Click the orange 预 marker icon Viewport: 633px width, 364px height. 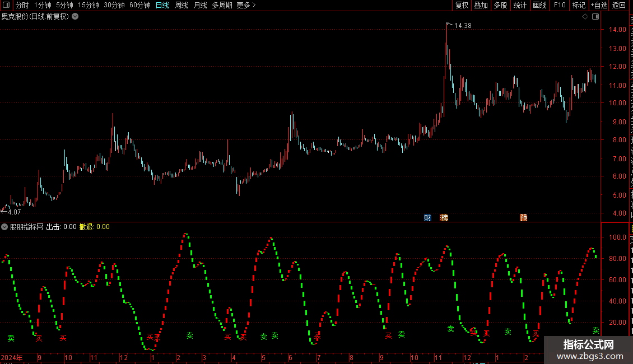(524, 217)
